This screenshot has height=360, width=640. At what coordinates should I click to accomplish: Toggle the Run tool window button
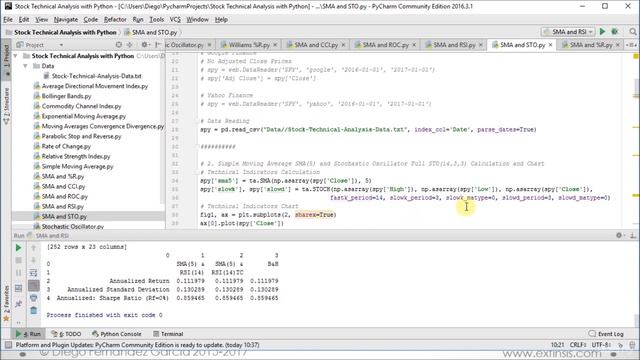(x=28, y=334)
